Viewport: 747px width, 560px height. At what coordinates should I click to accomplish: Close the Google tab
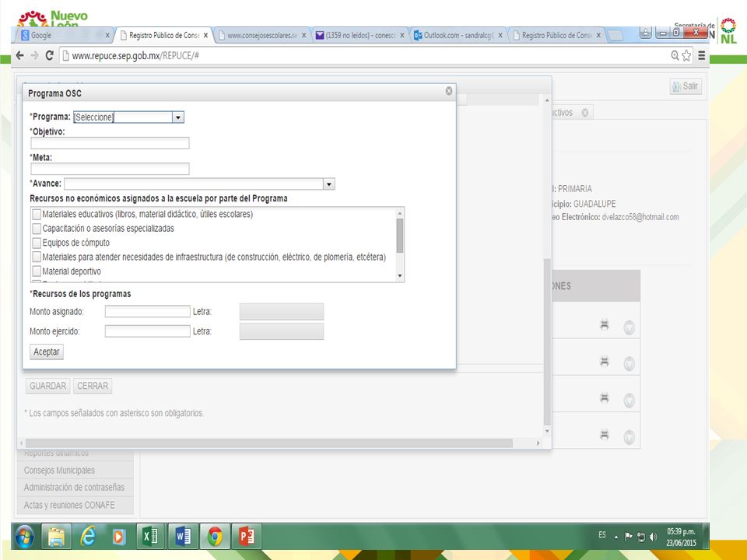(107, 35)
